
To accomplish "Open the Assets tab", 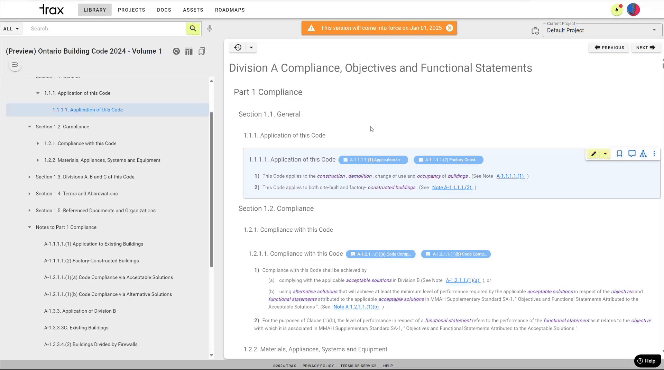I will click(x=193, y=10).
